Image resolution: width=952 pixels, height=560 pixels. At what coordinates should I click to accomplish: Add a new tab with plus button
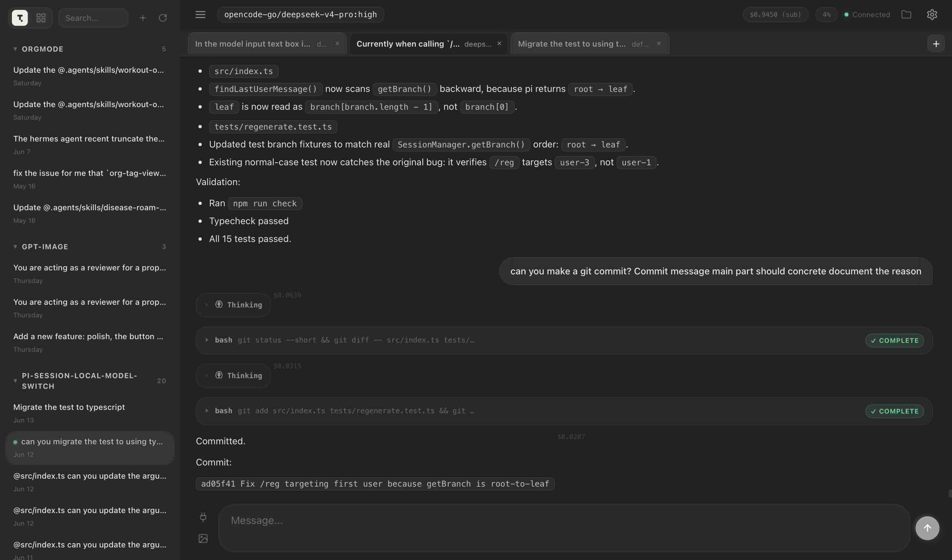pyautogui.click(x=936, y=44)
